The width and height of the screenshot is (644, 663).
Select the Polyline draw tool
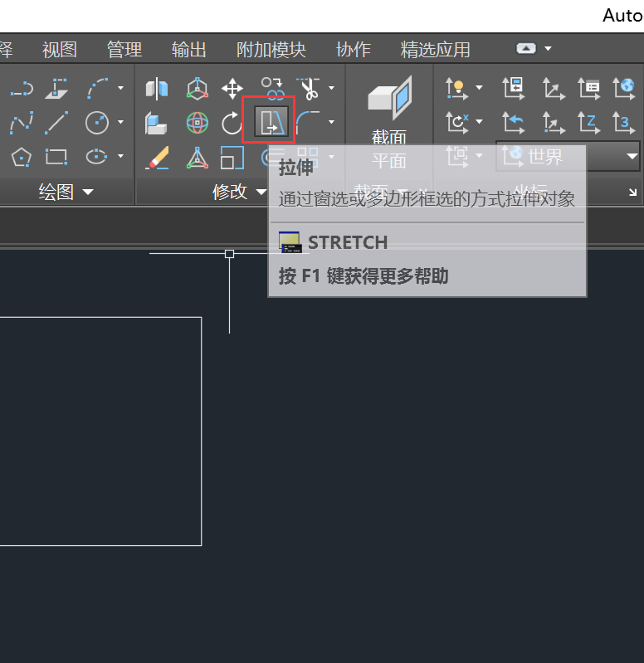(x=22, y=89)
